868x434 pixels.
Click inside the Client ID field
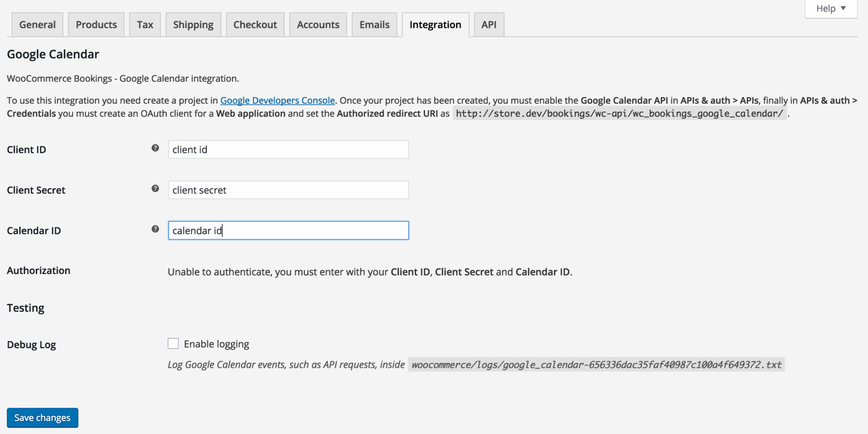pos(288,149)
